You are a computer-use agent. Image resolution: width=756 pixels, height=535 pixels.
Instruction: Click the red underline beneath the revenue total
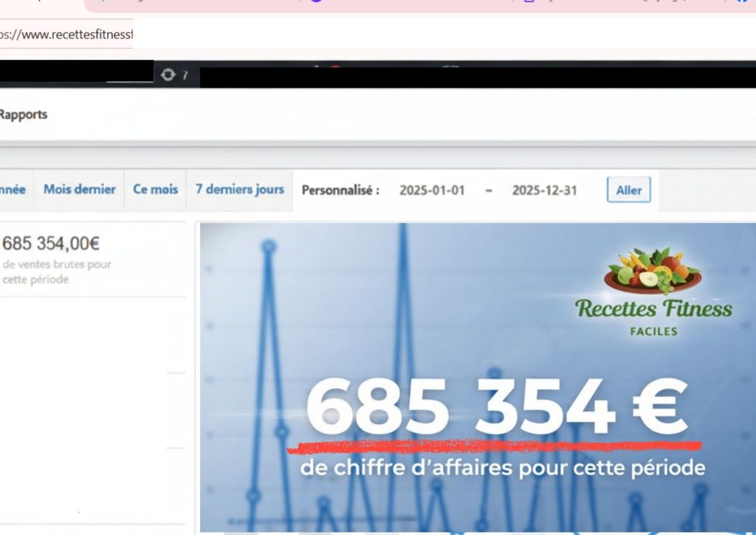pyautogui.click(x=493, y=446)
